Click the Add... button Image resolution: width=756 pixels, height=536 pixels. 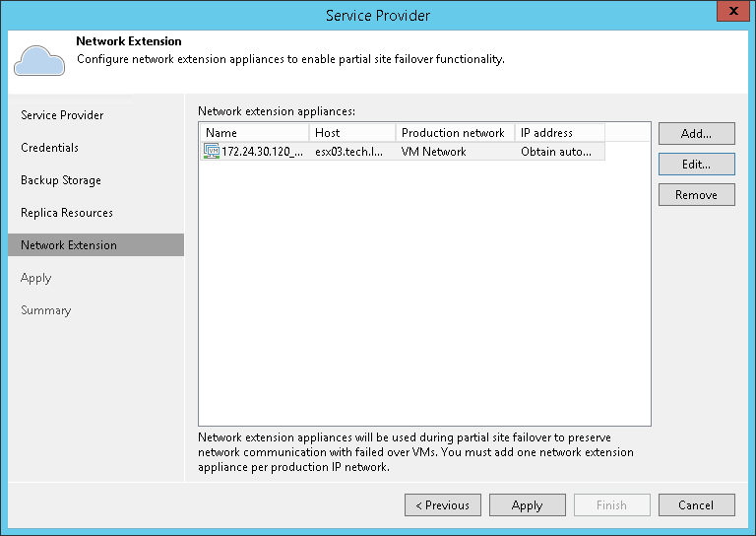point(696,133)
